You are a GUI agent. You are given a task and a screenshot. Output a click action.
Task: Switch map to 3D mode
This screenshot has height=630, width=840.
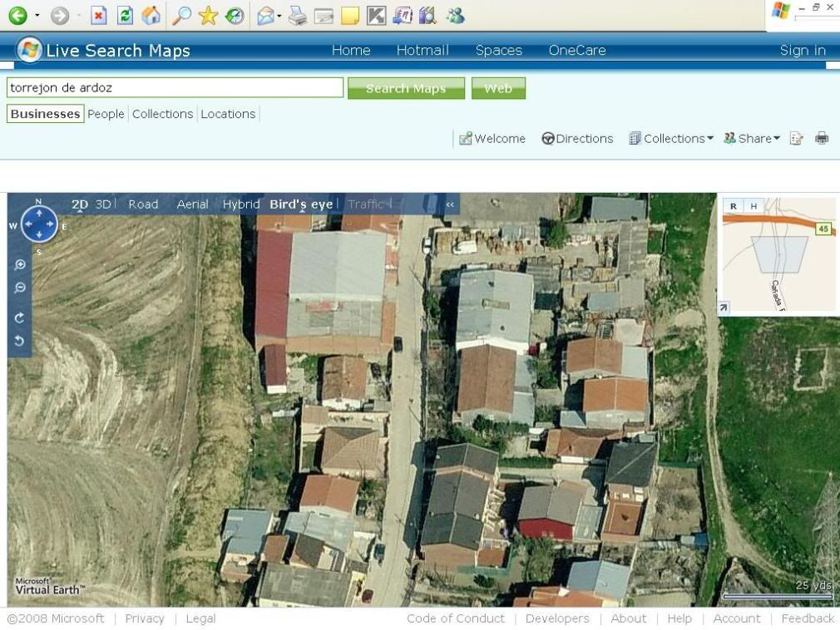103,204
